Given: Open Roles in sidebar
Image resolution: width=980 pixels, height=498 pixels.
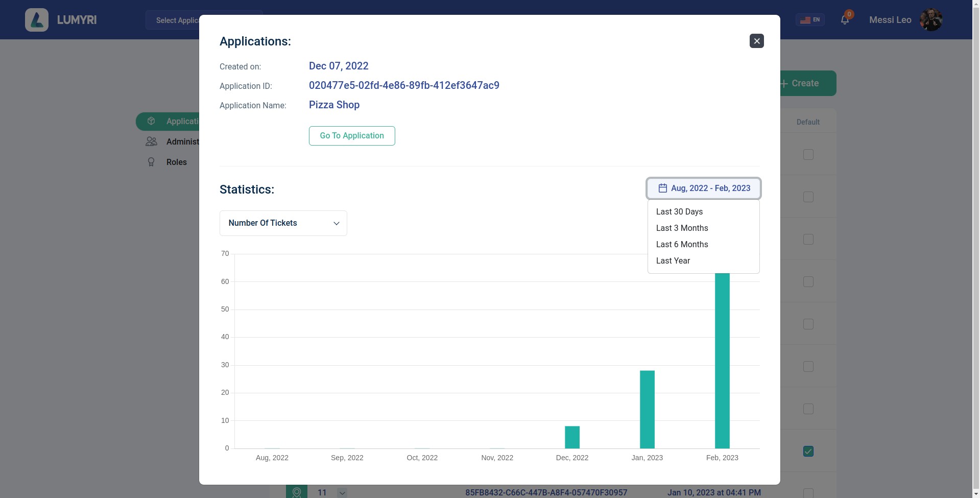Looking at the screenshot, I should [177, 162].
